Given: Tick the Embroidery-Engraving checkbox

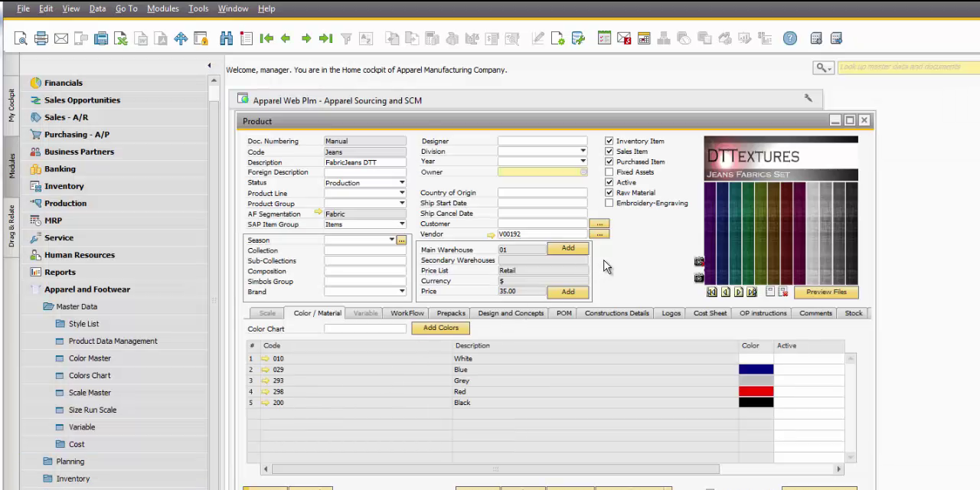Looking at the screenshot, I should [x=609, y=203].
